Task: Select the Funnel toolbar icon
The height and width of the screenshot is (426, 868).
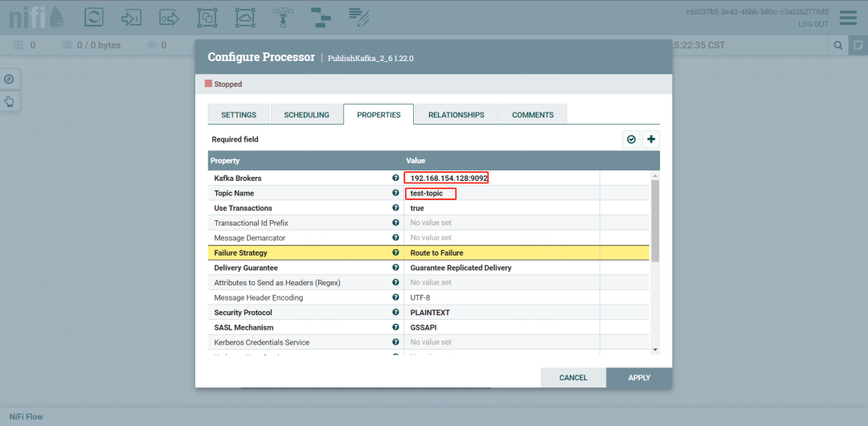Action: point(283,18)
